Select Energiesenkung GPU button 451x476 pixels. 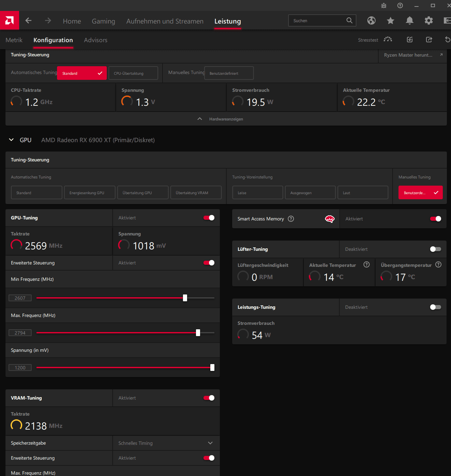[x=90, y=192]
